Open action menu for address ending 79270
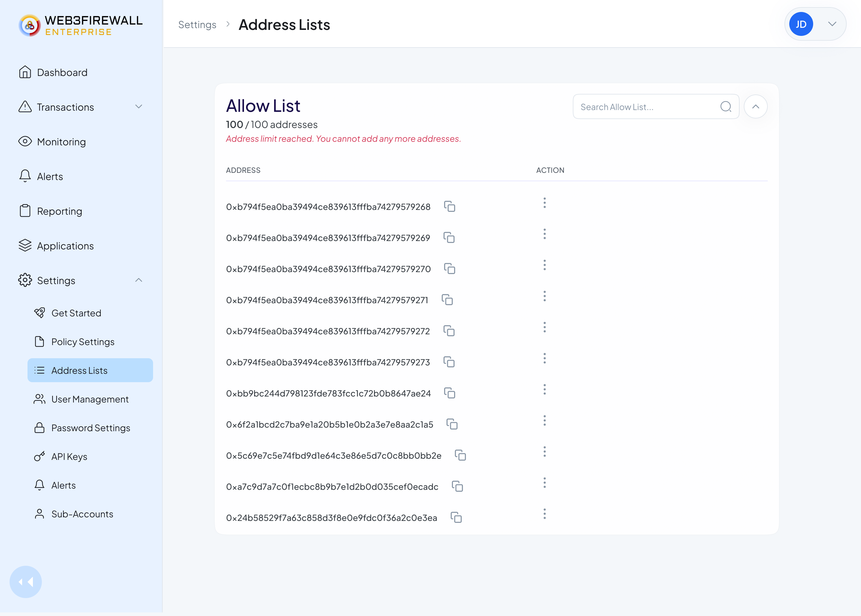861x616 pixels. (544, 265)
